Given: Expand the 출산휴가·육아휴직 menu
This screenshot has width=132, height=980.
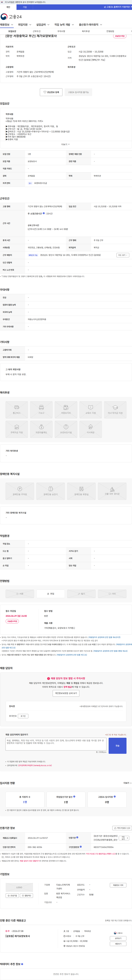Looking at the screenshot, I should click(90, 25).
